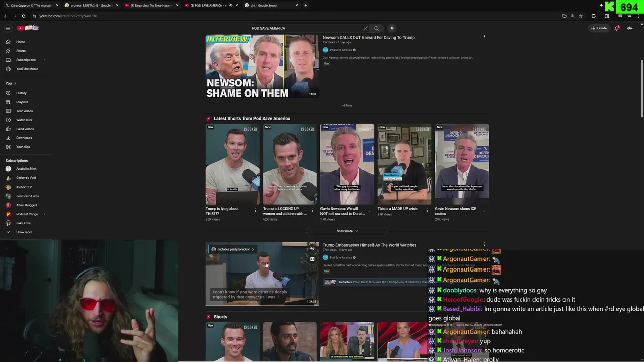Open options for 'This is a MADE UP crisis'
This screenshot has height=362, width=644.
pos(427,210)
